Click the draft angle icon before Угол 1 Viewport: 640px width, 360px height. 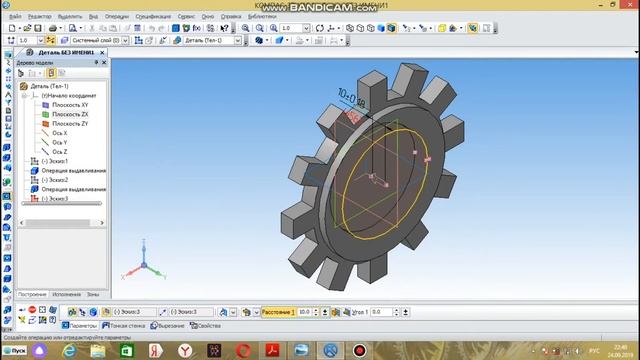[x=346, y=312]
